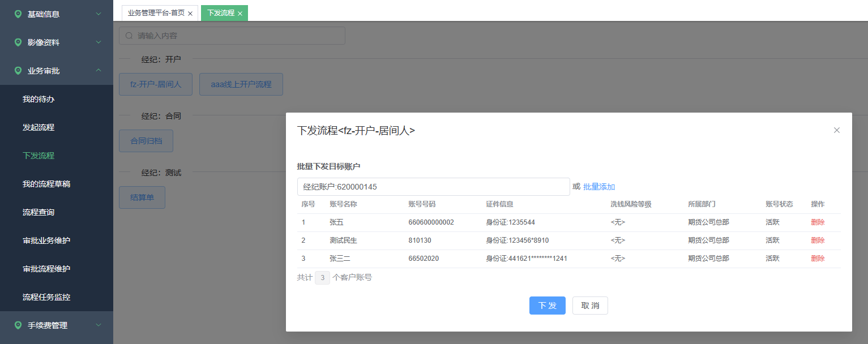Expand the 影像资料 menu chevron
This screenshot has width=868, height=344.
(99, 42)
